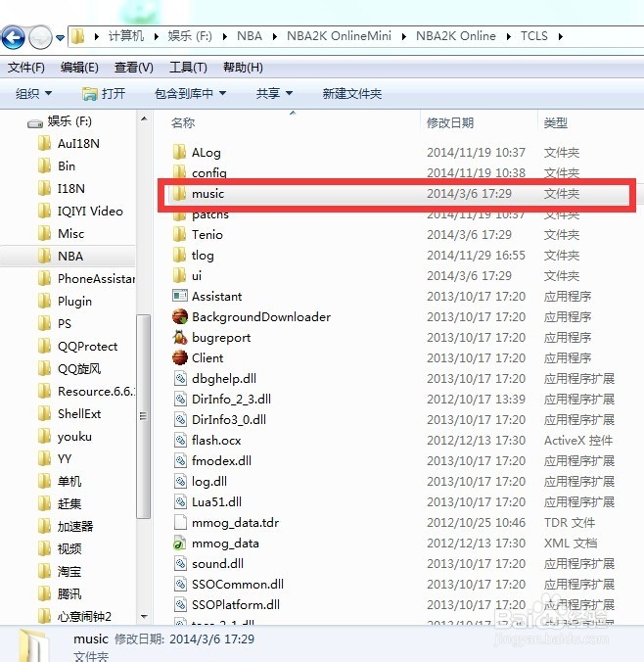Screen dimensions: 644x662
Task: Select IQIYI Video folder in navigation pane
Action: [x=80, y=211]
